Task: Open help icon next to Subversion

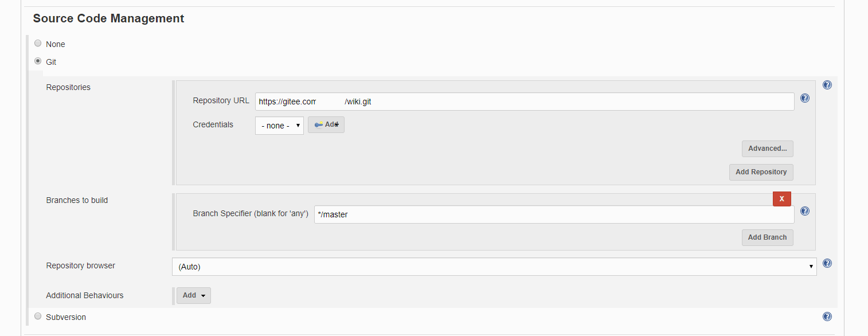Action: click(x=827, y=317)
